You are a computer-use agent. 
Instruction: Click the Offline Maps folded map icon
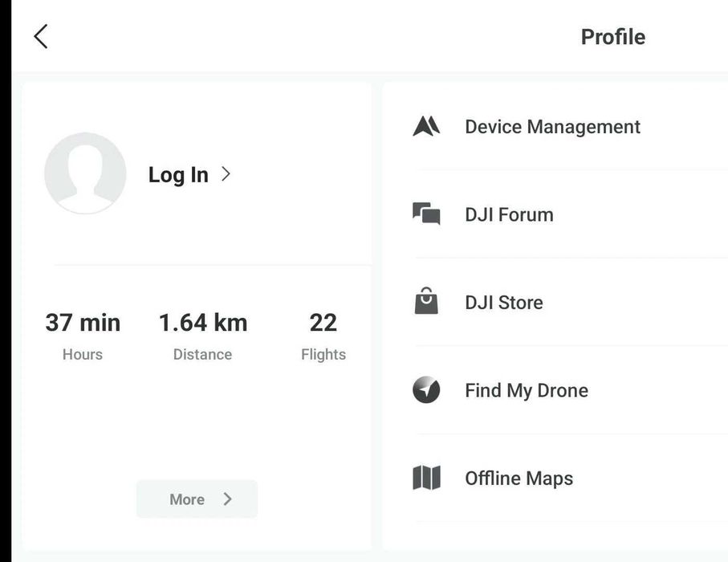pyautogui.click(x=426, y=478)
